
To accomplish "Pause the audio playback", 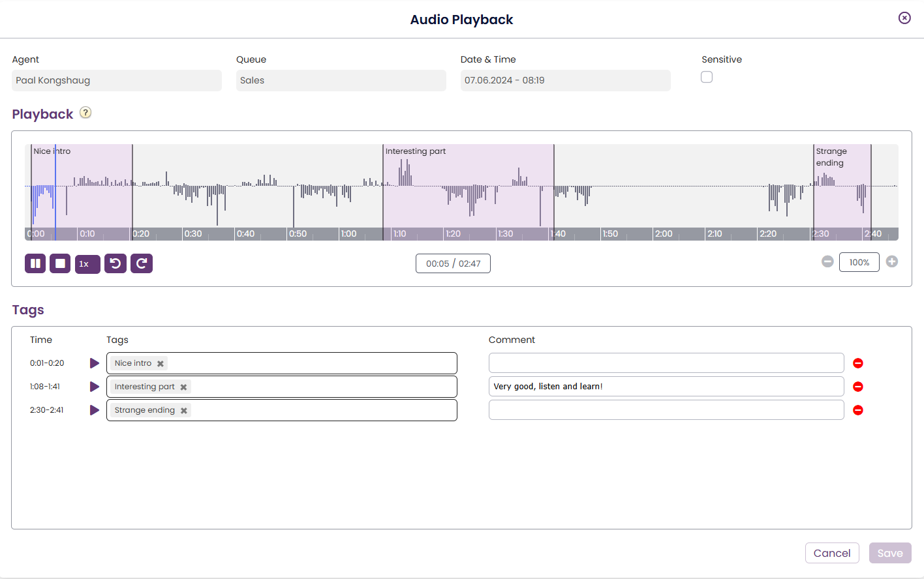I will [35, 263].
